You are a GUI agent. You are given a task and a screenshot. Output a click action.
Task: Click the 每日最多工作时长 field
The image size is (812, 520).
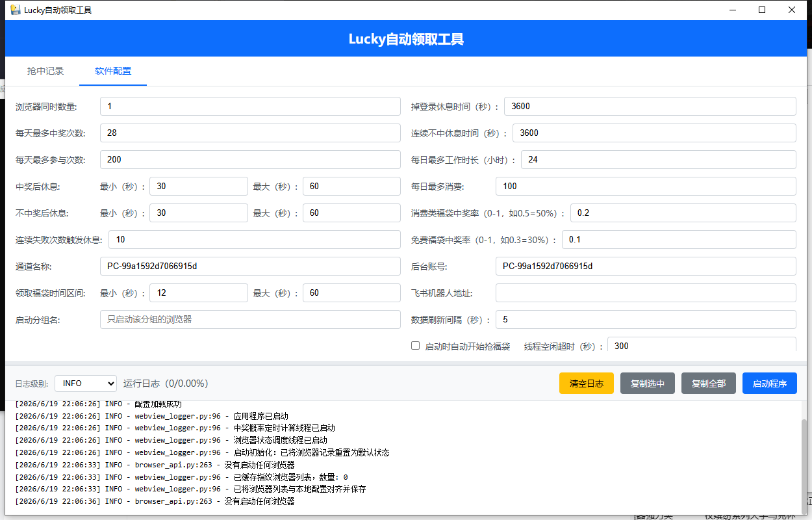point(659,160)
